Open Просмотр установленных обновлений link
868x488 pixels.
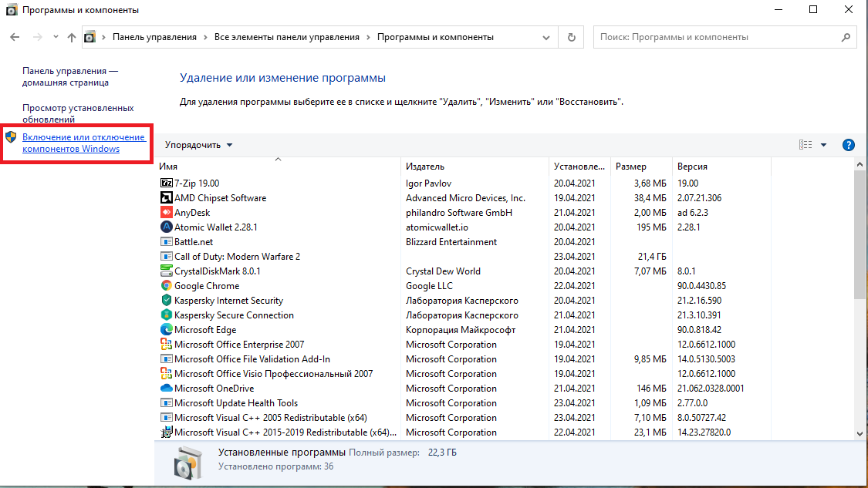coord(78,113)
